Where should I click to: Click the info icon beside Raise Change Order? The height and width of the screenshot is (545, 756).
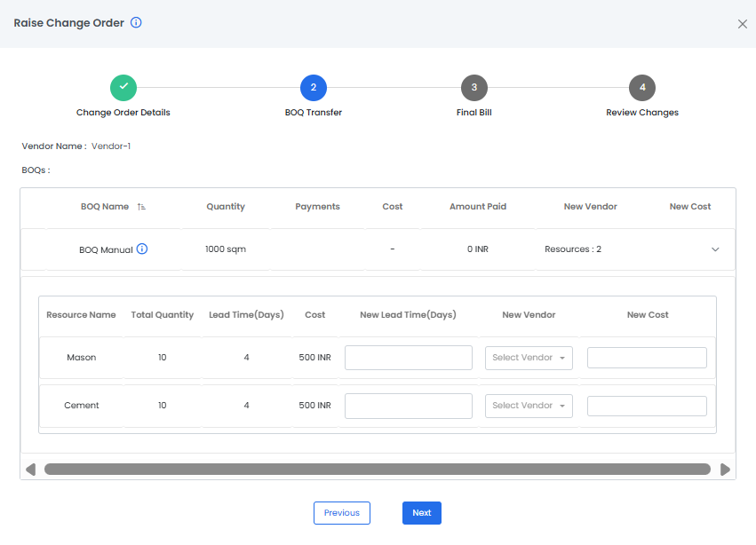(x=136, y=23)
